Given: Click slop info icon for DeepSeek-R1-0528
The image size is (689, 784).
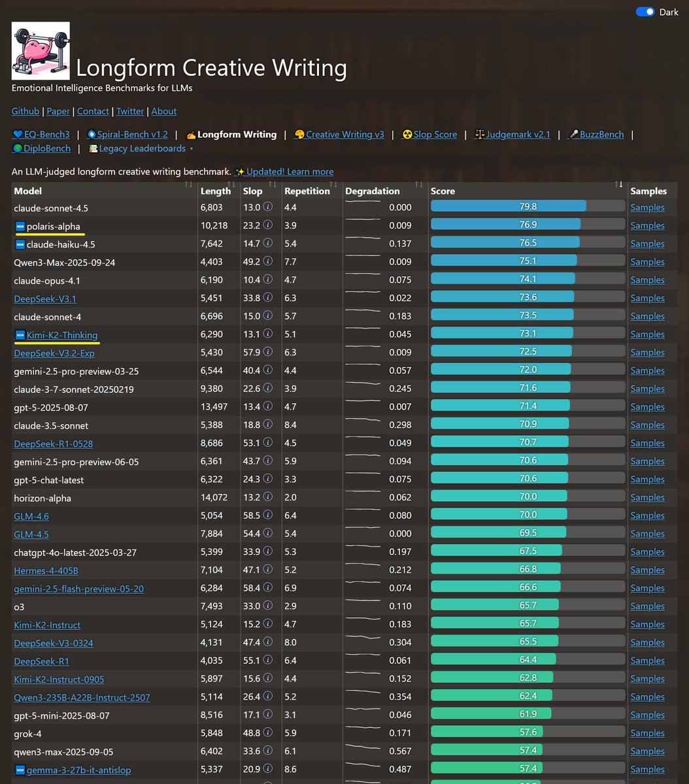Looking at the screenshot, I should pos(267,443).
